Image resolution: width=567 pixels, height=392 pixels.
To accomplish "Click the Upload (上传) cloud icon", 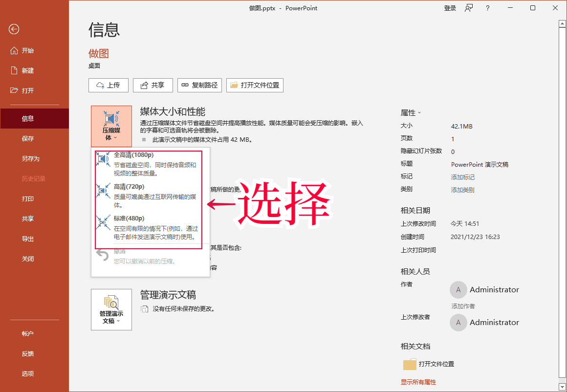I will click(x=100, y=85).
